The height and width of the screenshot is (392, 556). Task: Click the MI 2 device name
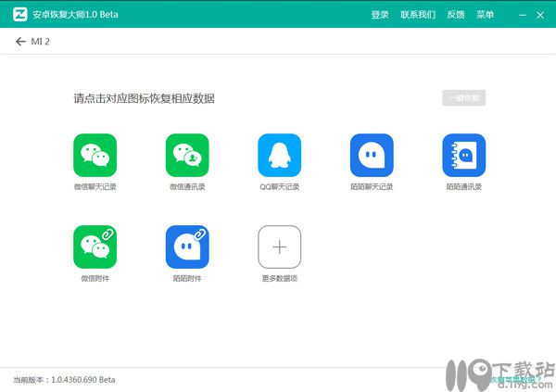[41, 42]
